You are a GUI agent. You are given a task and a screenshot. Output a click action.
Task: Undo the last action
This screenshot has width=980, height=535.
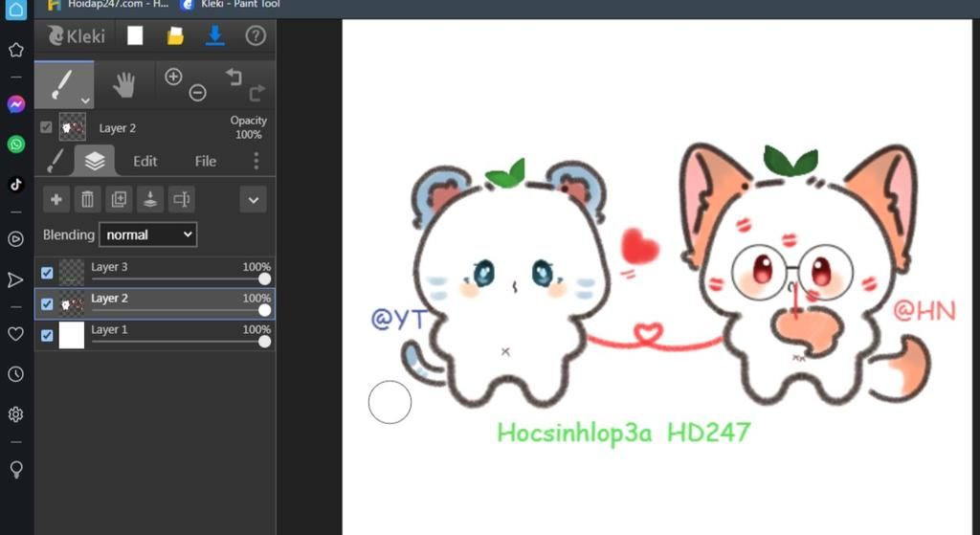[x=234, y=77]
